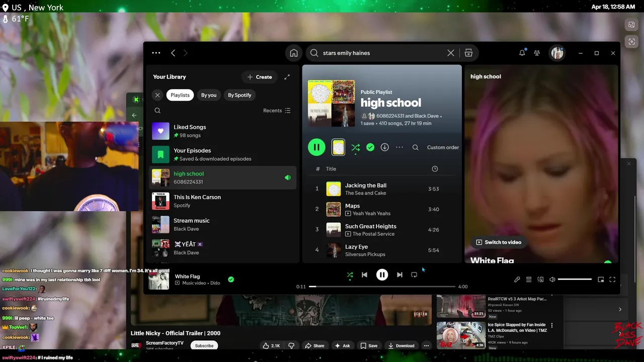The width and height of the screenshot is (644, 362).
Task: Adjust the volume slider
Action: coord(575,280)
